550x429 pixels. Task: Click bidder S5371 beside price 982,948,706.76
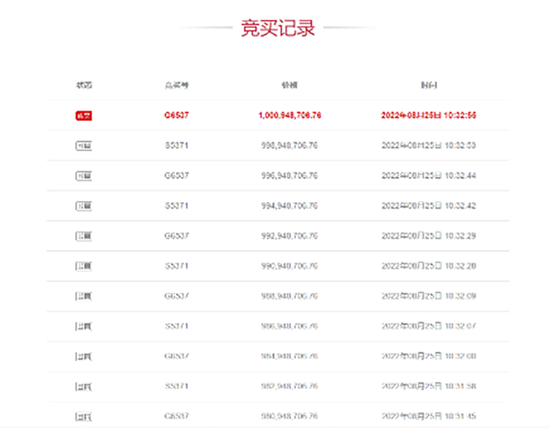pyautogui.click(x=176, y=386)
